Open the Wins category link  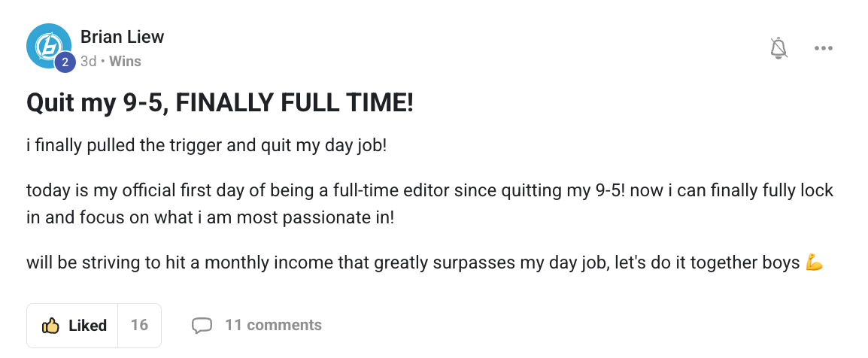pos(125,62)
